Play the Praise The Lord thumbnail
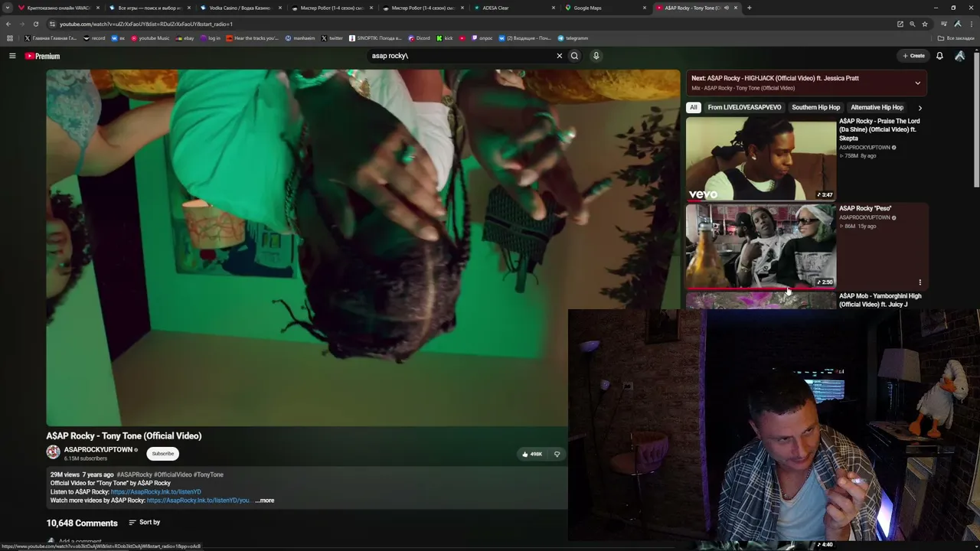Screen dimensions: 980x551 (x=760, y=158)
